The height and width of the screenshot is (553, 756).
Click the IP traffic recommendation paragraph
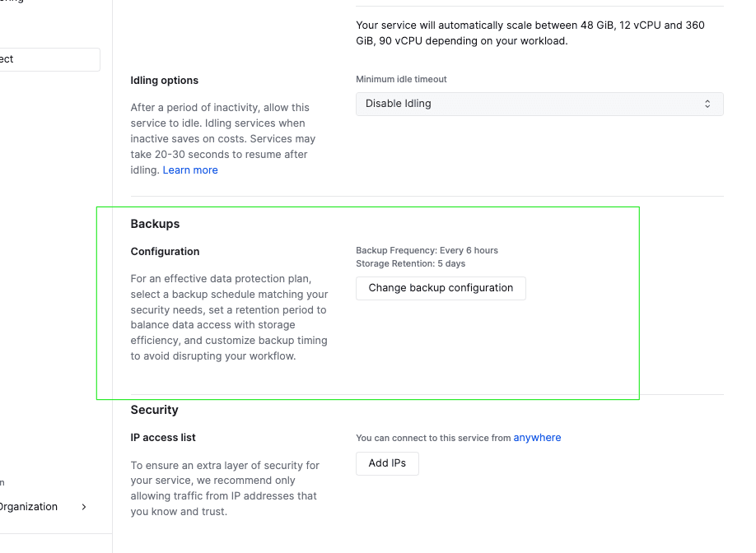[224, 488]
